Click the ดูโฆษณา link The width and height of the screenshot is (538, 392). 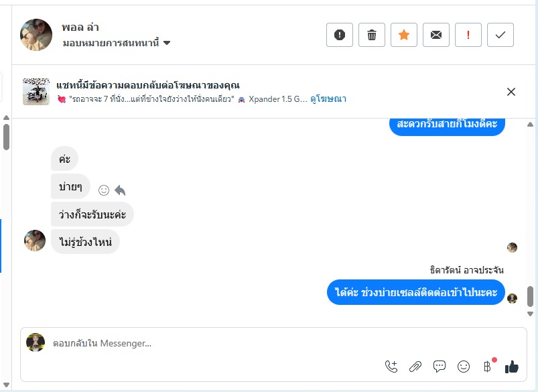click(328, 99)
